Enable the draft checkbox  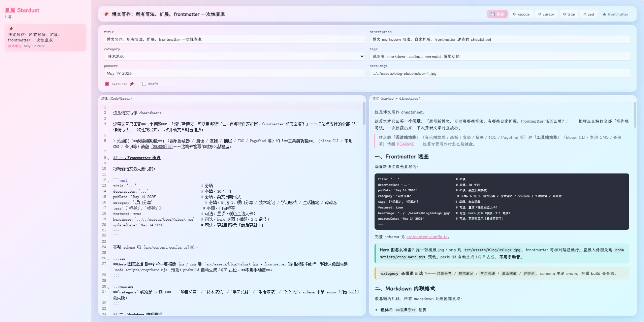(144, 84)
